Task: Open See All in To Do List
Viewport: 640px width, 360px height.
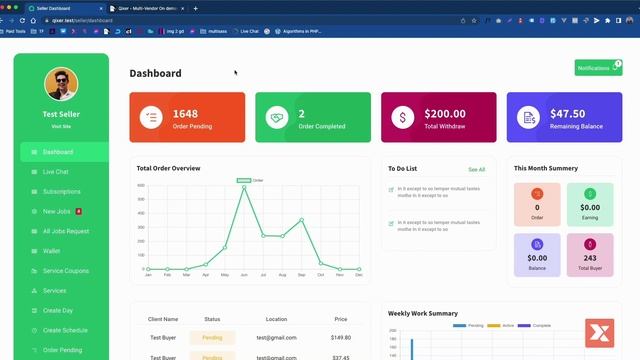Action: click(x=476, y=169)
